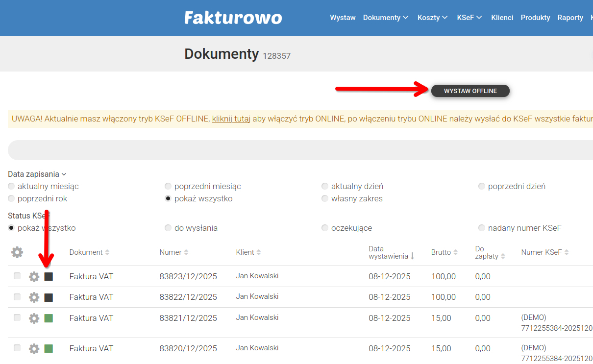Expand the 'Data zapisania' filter dropdown
Image resolution: width=593 pixels, height=364 pixels.
click(37, 174)
